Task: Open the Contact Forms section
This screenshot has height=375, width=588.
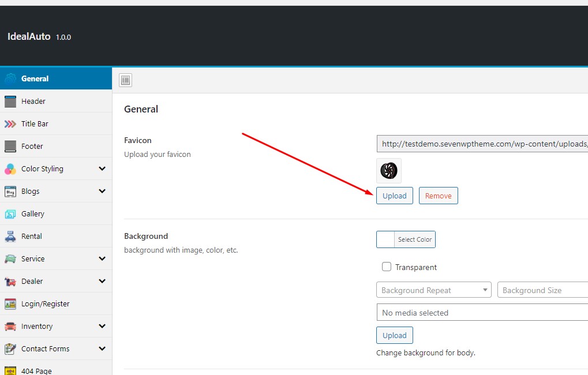Action: (45, 349)
